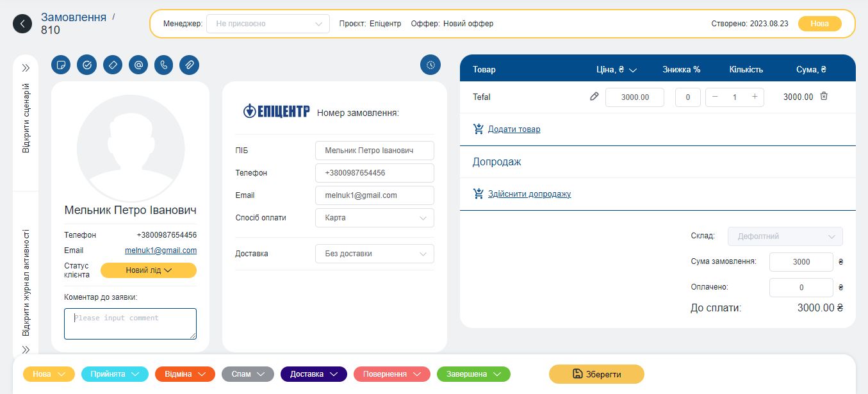Click the ПІБ input field

pyautogui.click(x=375, y=151)
